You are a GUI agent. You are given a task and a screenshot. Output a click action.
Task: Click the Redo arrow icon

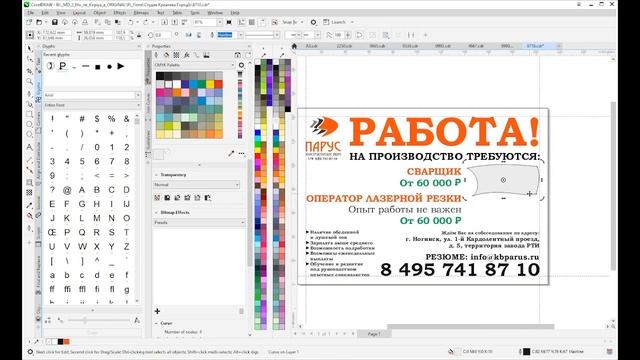click(146, 22)
